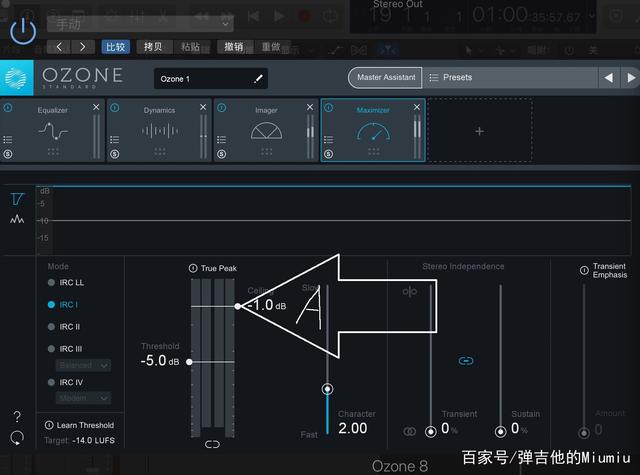Select next preset triangle arrow
Viewport: 640px width, 475px height.
coord(630,78)
